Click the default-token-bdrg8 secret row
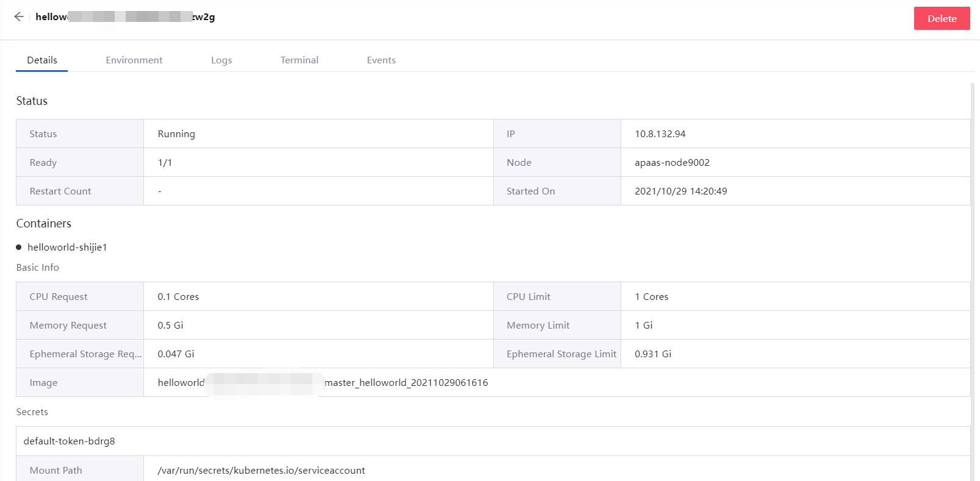Image resolution: width=980 pixels, height=481 pixels. (69, 441)
